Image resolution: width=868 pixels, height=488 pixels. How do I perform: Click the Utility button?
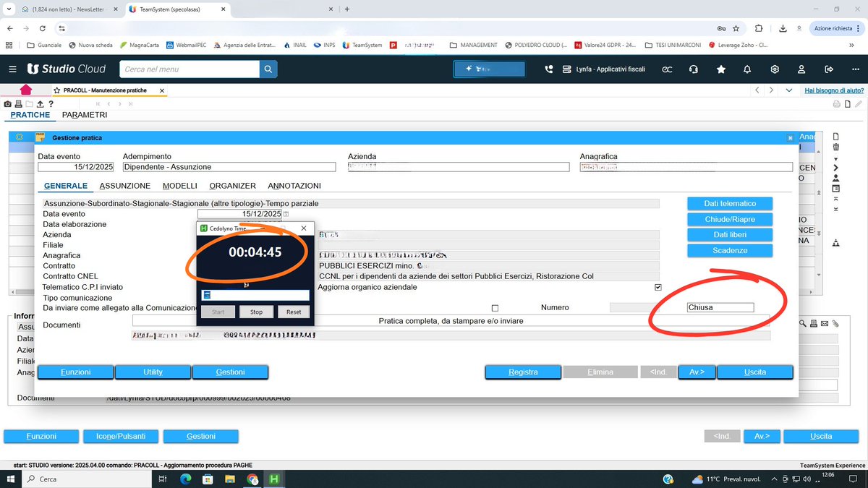pyautogui.click(x=153, y=372)
